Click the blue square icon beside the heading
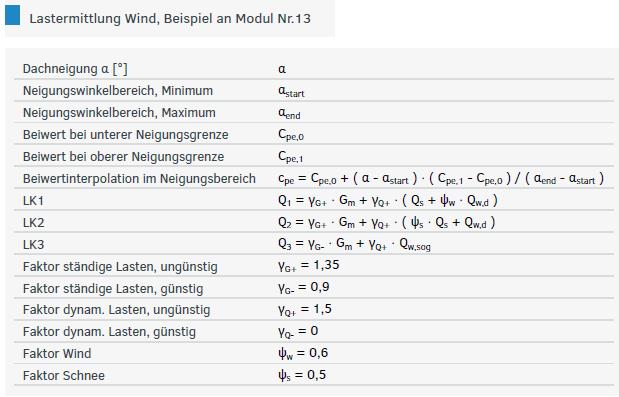This screenshot has height=397, width=619. pyautogui.click(x=12, y=15)
